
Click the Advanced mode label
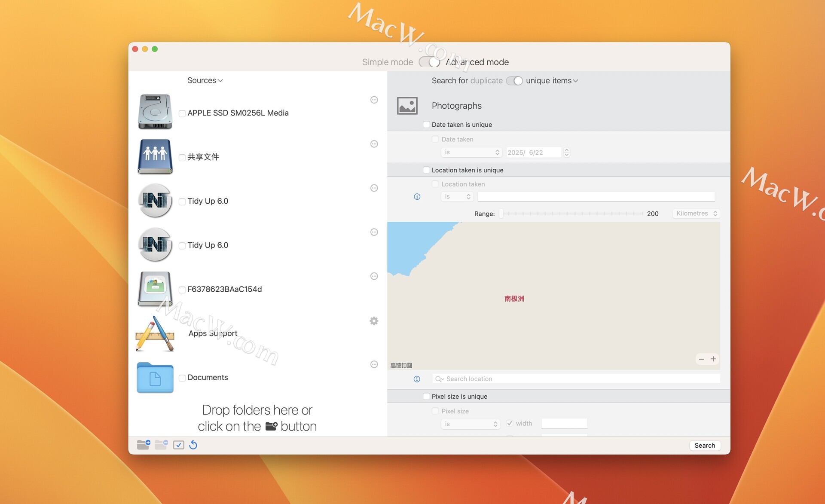[x=477, y=62]
